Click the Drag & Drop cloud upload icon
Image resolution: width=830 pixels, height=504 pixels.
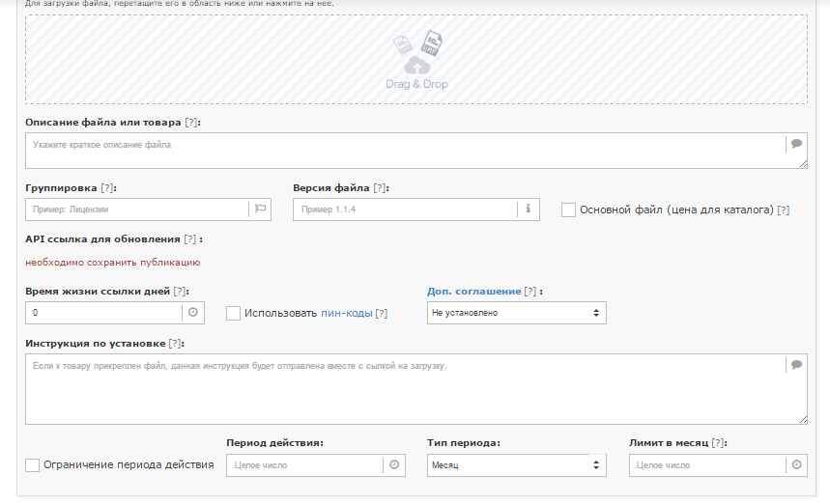click(417, 66)
